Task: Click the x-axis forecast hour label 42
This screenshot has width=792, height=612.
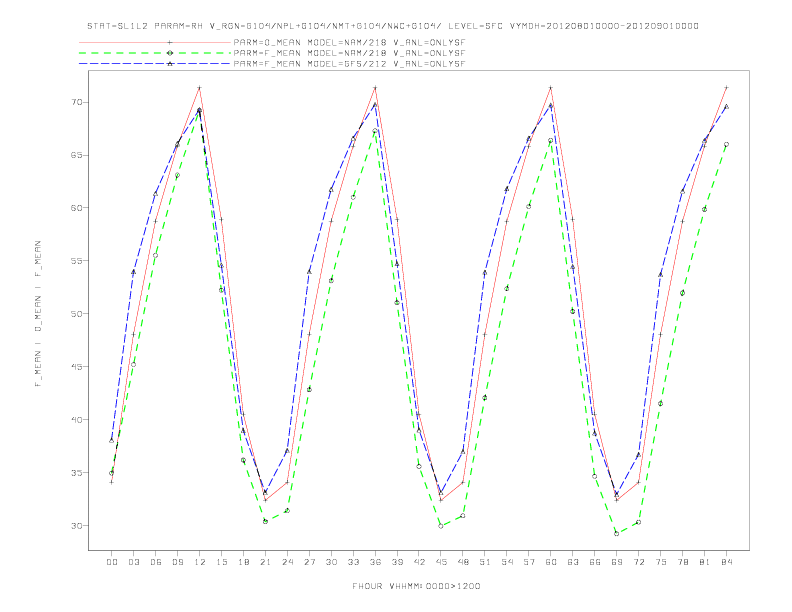Action: [x=419, y=562]
